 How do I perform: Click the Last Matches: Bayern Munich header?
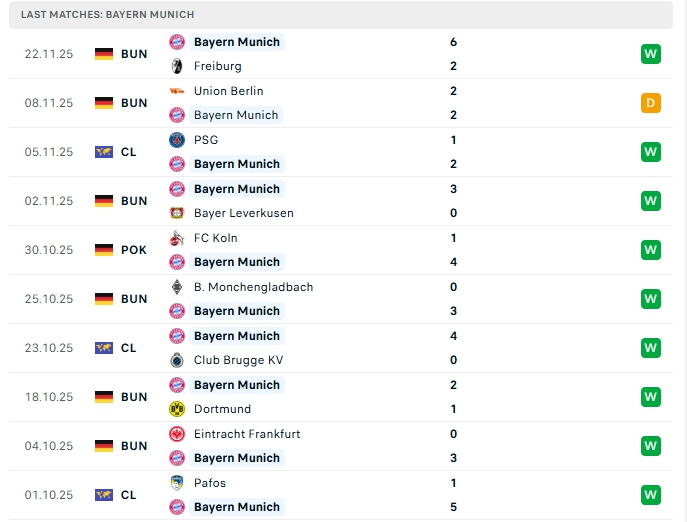pos(107,15)
